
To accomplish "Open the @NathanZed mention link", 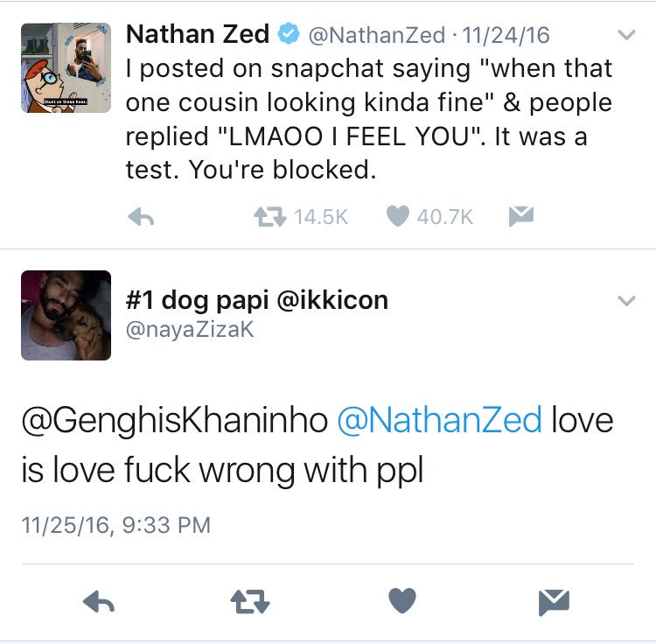I will click(439, 421).
